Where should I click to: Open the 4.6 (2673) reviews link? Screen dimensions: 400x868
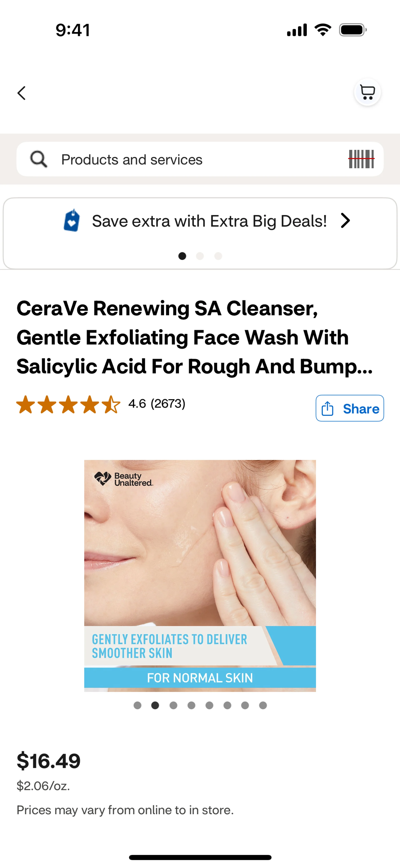(x=157, y=403)
